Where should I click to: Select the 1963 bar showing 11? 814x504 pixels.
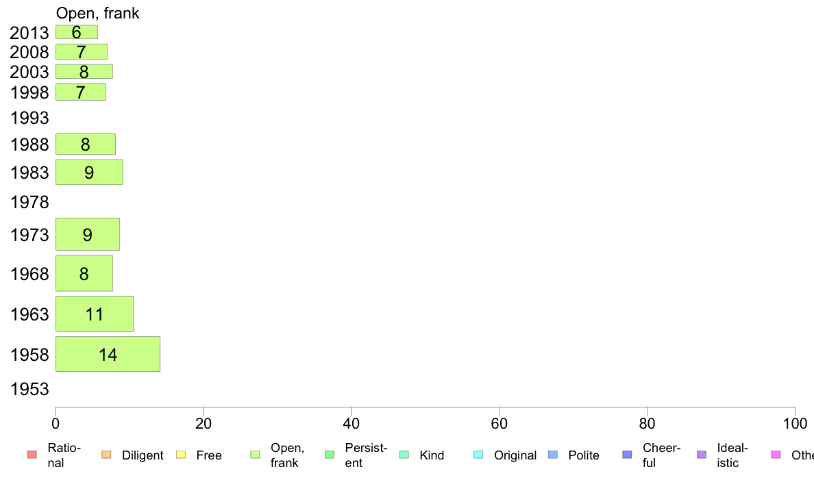[95, 314]
